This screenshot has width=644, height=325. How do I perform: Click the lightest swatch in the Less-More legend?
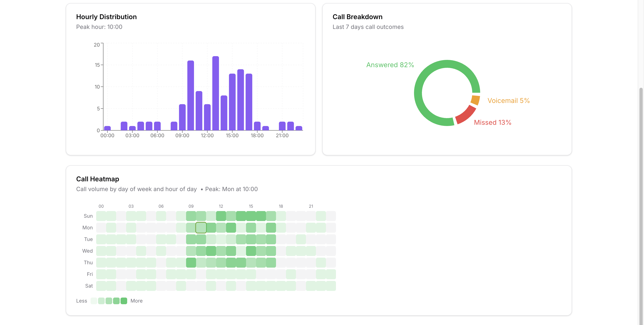click(x=94, y=301)
